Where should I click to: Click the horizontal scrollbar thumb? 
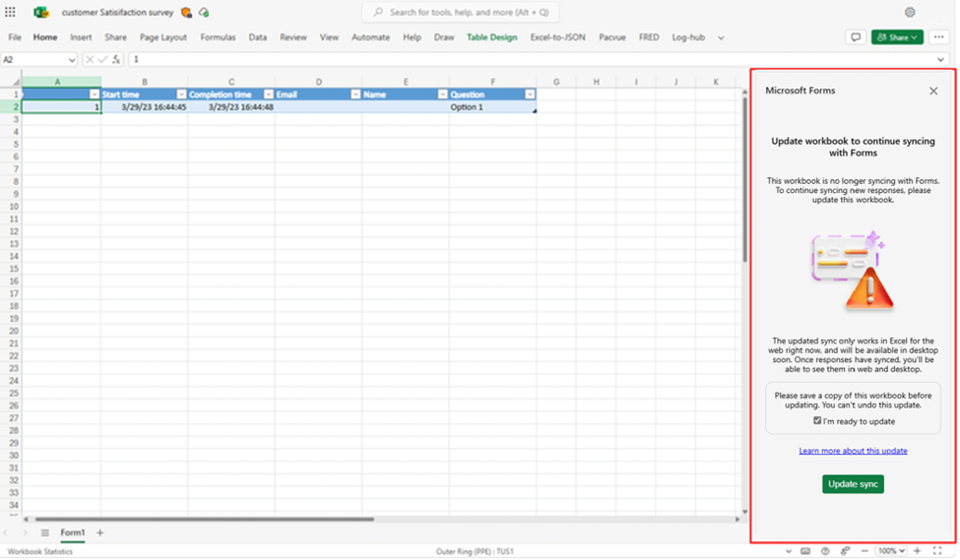point(205,520)
